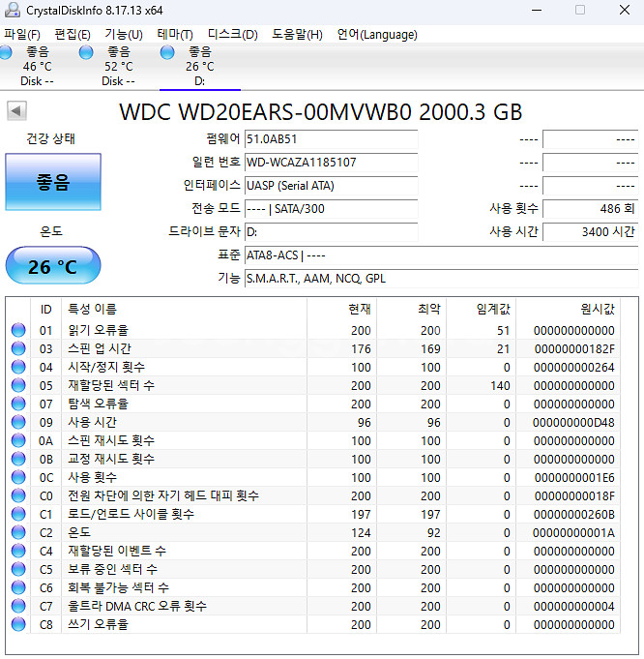
Task: Click status orb for attribute 0C 사용 횟수
Action: (x=18, y=477)
